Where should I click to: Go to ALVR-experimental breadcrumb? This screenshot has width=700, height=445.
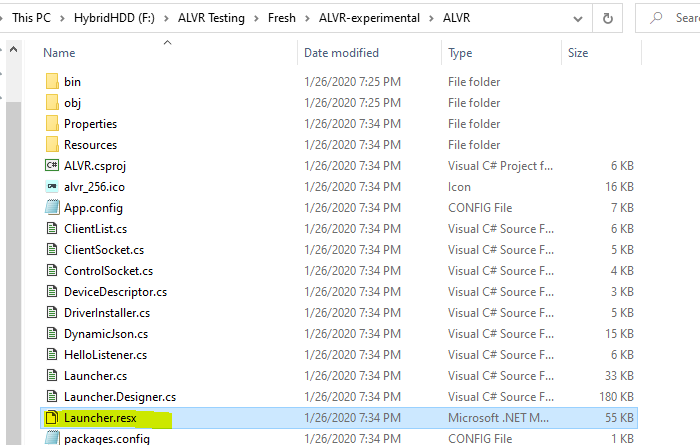pos(369,18)
